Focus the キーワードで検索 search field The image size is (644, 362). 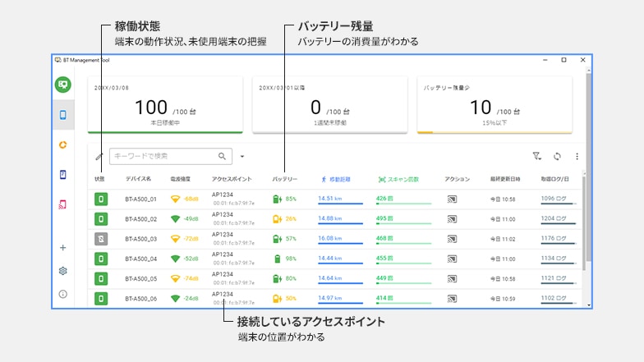pyautogui.click(x=164, y=156)
